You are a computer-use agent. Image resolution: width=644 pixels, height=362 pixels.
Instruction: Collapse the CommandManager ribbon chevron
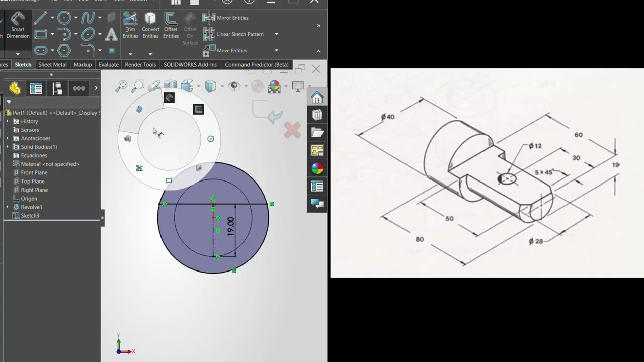click(x=318, y=51)
